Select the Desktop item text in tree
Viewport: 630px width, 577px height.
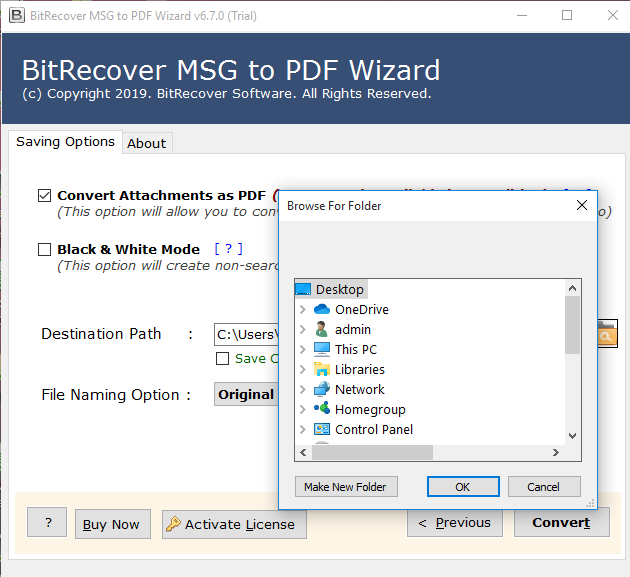point(340,289)
